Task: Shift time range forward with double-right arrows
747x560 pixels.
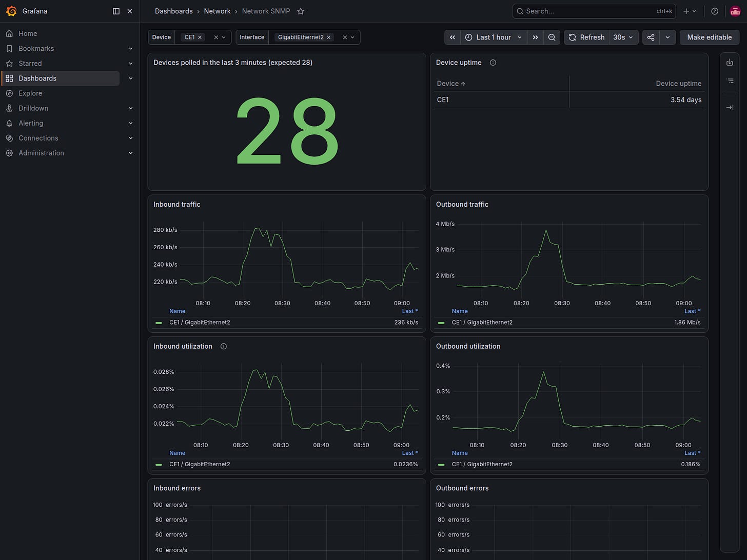Action: pyautogui.click(x=535, y=37)
